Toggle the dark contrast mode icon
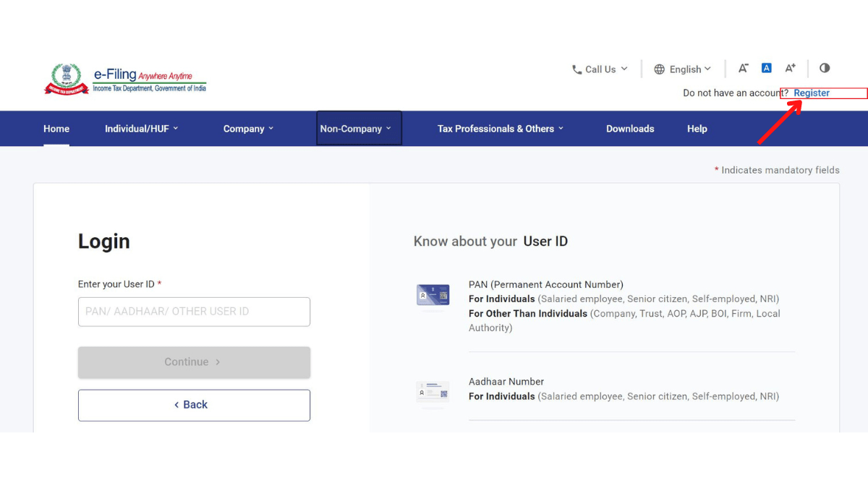The image size is (868, 488). (825, 67)
